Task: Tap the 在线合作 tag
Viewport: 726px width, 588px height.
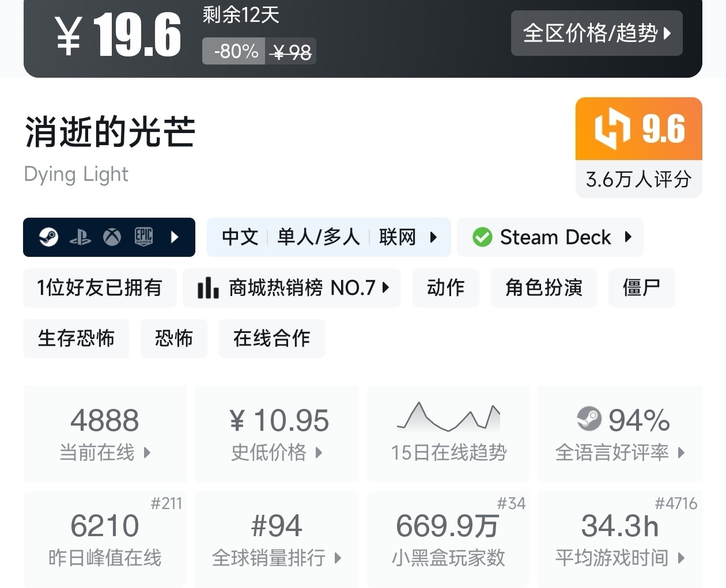Action: [271, 338]
